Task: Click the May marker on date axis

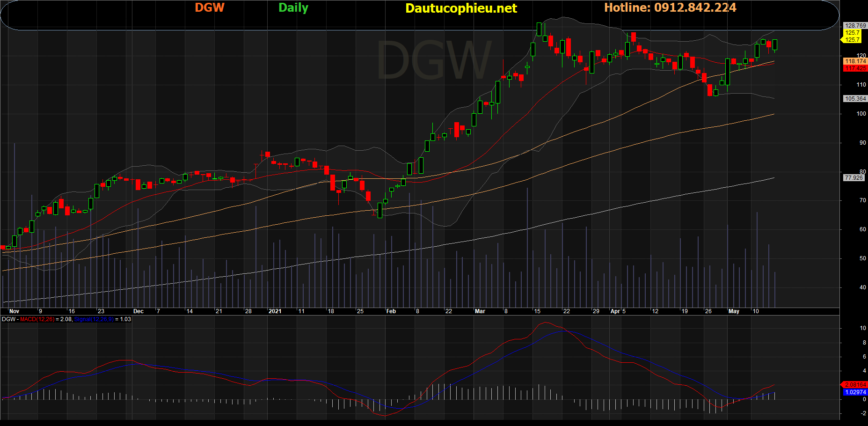Action: 734,311
